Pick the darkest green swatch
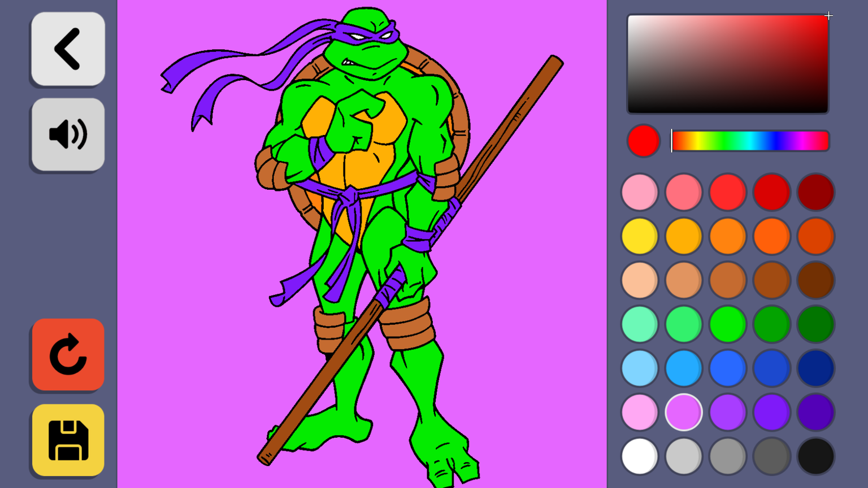 click(815, 324)
